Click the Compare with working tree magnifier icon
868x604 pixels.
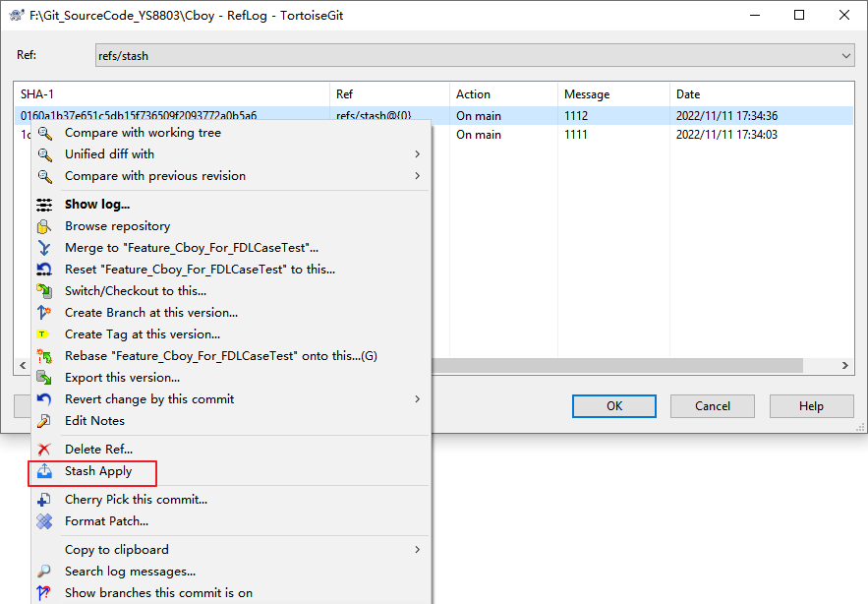(x=45, y=133)
